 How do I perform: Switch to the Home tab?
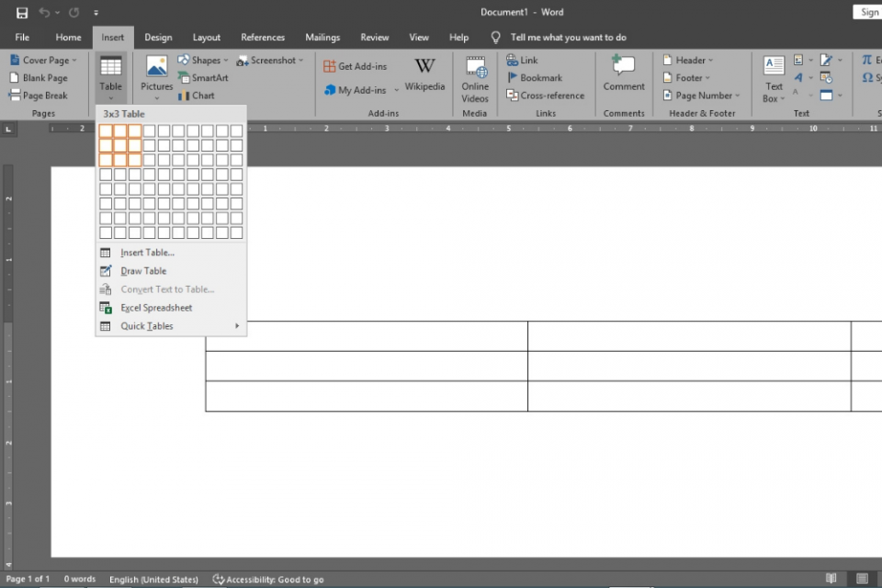tap(68, 37)
